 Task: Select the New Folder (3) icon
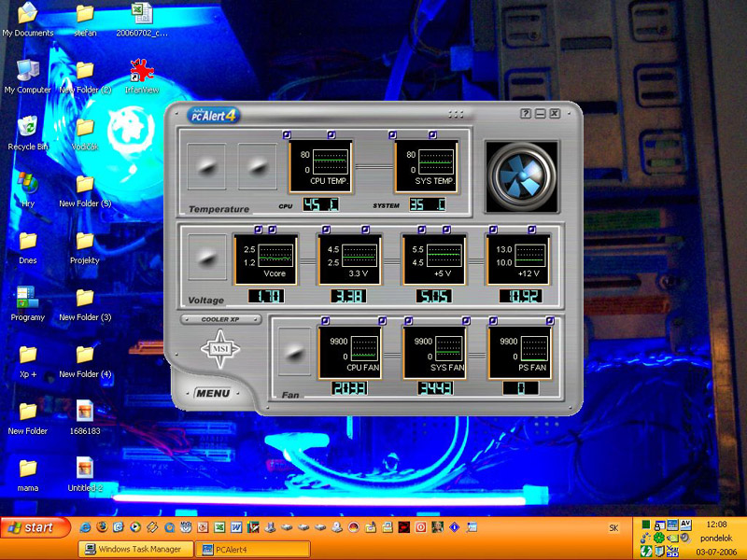tap(85, 304)
